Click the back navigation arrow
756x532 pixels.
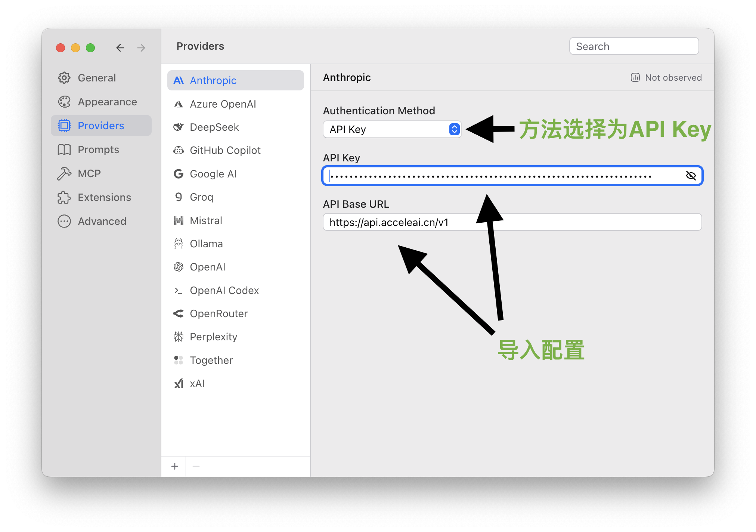click(x=120, y=48)
